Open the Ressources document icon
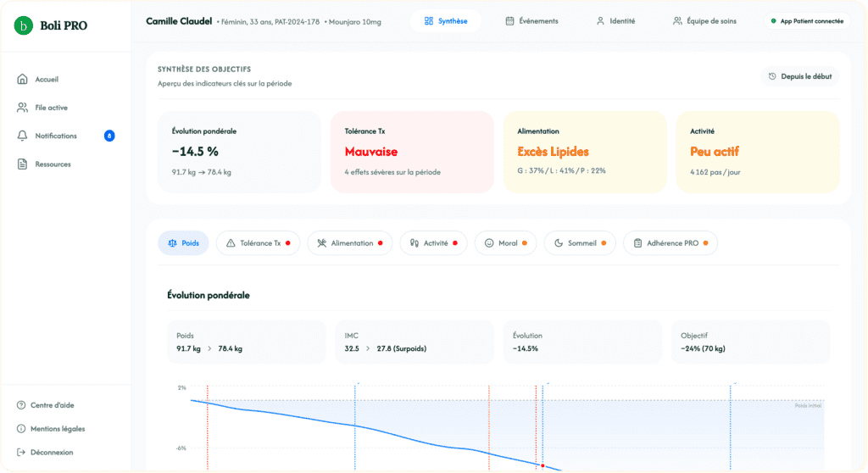This screenshot has width=868, height=473. pyautogui.click(x=23, y=164)
